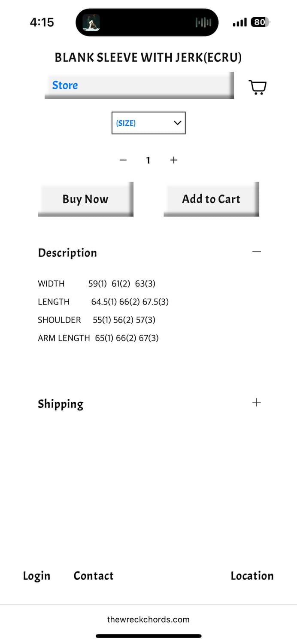Tap the Description section heading
Screen dimensions: 297x644
pos(67,253)
